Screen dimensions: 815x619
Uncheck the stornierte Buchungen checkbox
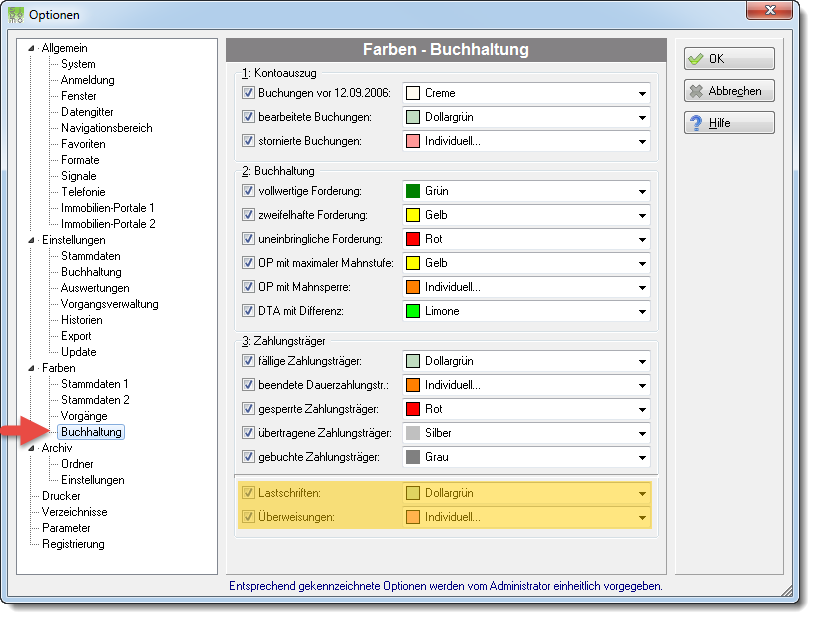[x=248, y=141]
